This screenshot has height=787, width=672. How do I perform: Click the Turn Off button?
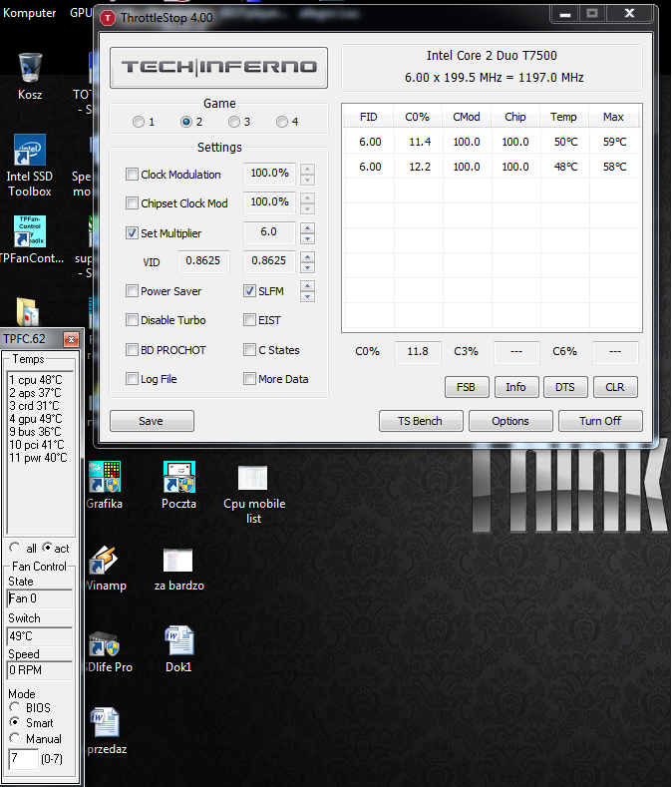[600, 421]
